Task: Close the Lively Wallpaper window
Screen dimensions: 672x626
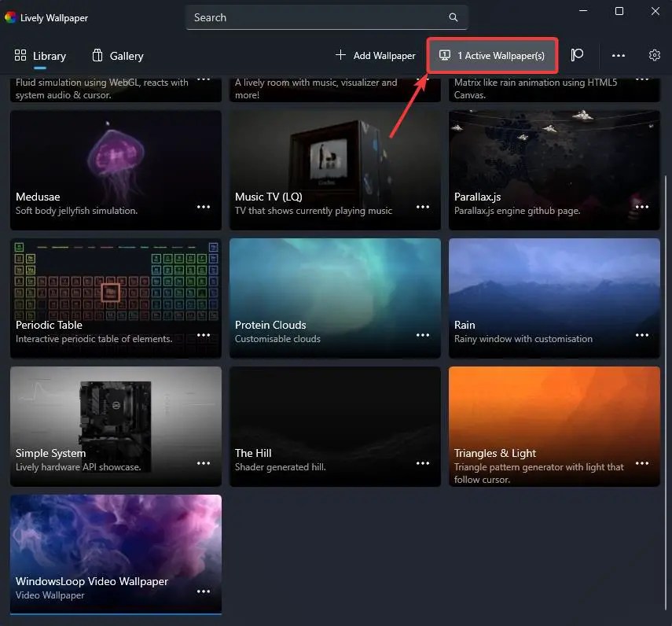Action: tap(655, 11)
